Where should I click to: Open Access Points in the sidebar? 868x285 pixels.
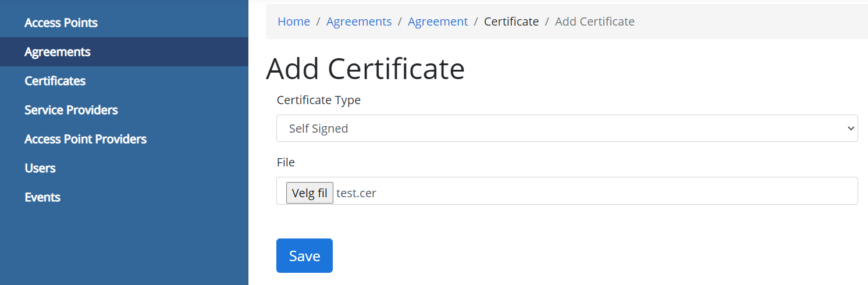click(61, 23)
